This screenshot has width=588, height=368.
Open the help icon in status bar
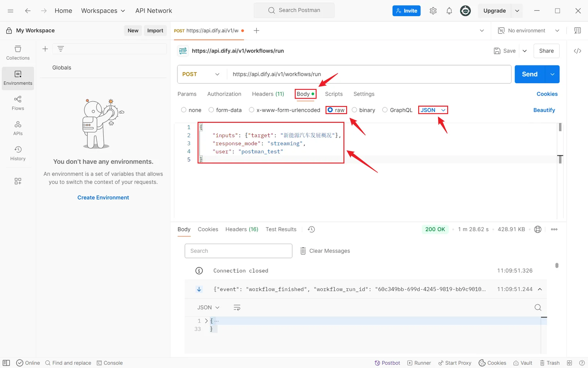(582, 363)
